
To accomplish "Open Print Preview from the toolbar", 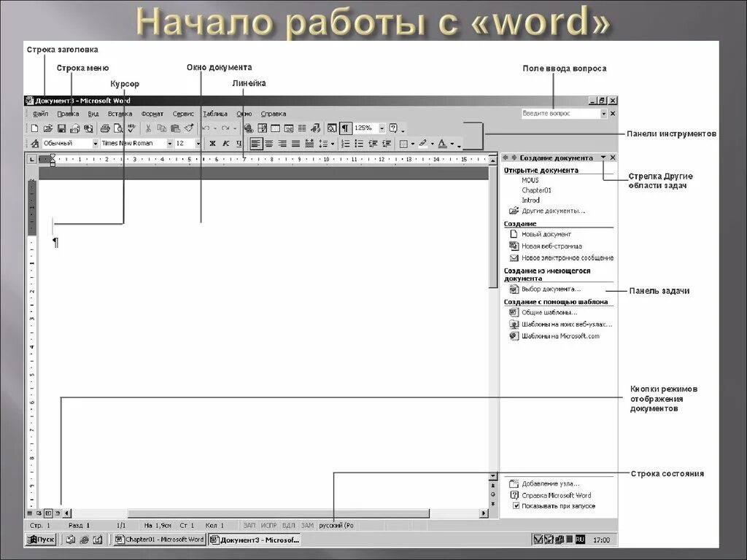I will click(x=118, y=128).
